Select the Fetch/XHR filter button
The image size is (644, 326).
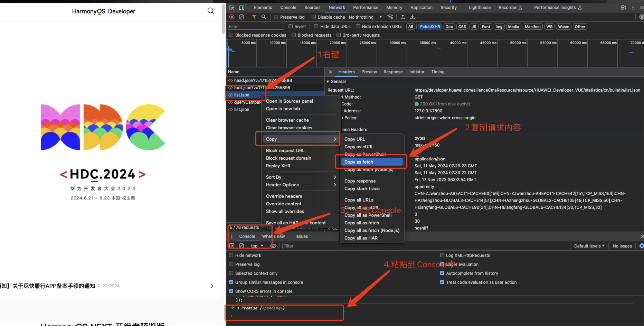430,27
